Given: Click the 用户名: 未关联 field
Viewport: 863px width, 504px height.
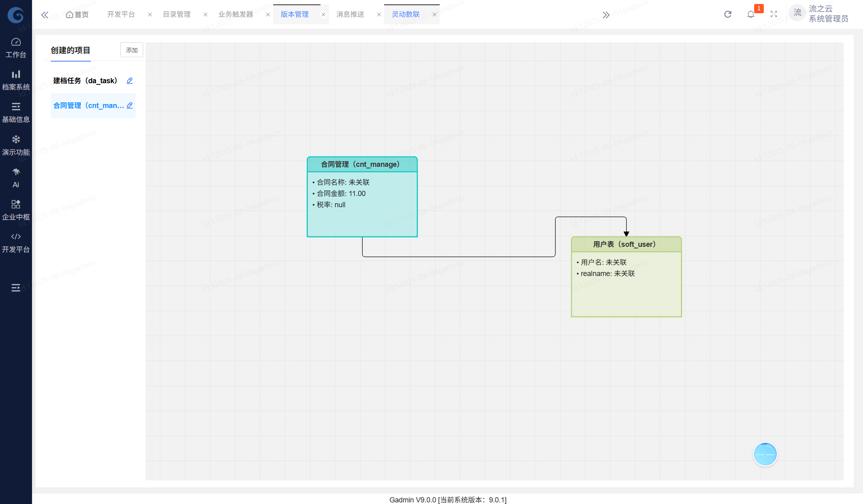Looking at the screenshot, I should coord(602,262).
